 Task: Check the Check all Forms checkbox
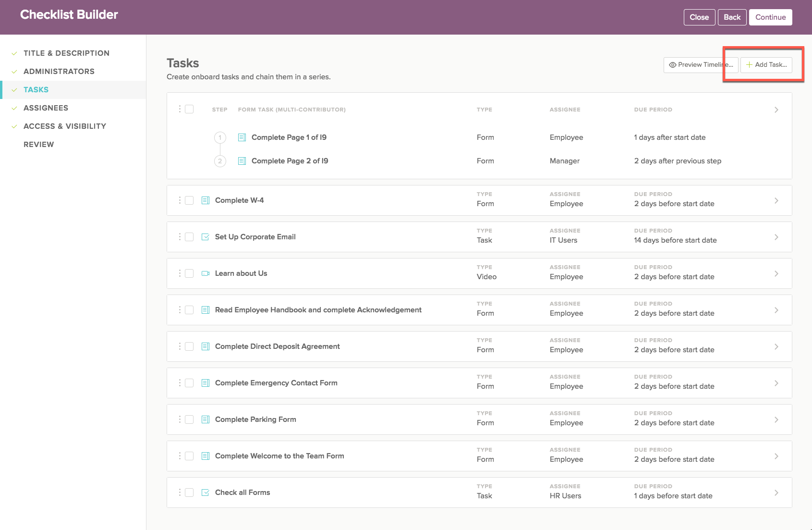(189, 493)
